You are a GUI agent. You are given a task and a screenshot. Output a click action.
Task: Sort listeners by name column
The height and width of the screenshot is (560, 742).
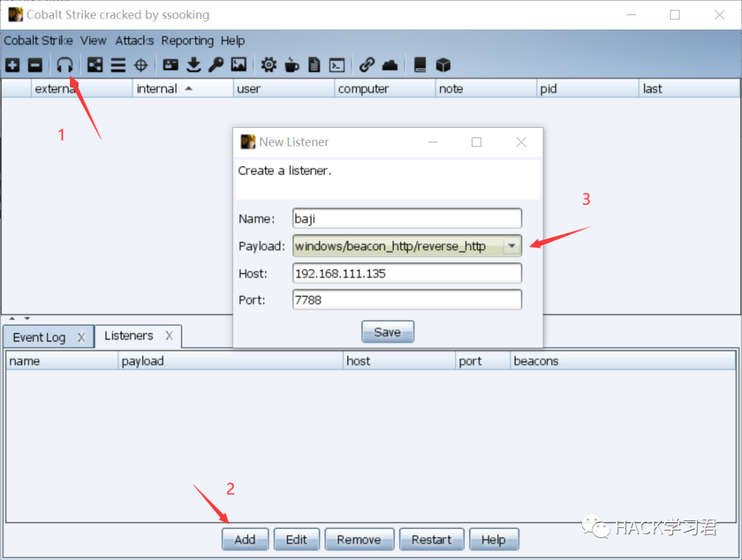point(62,361)
